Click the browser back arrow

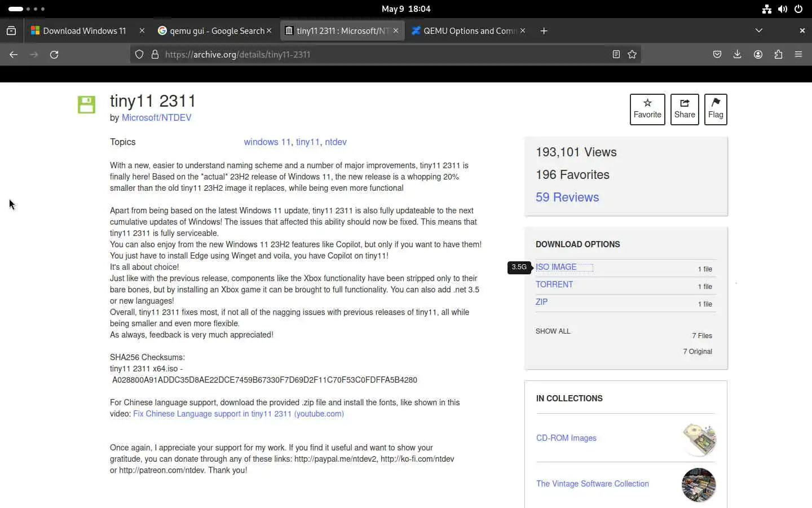pos(14,54)
